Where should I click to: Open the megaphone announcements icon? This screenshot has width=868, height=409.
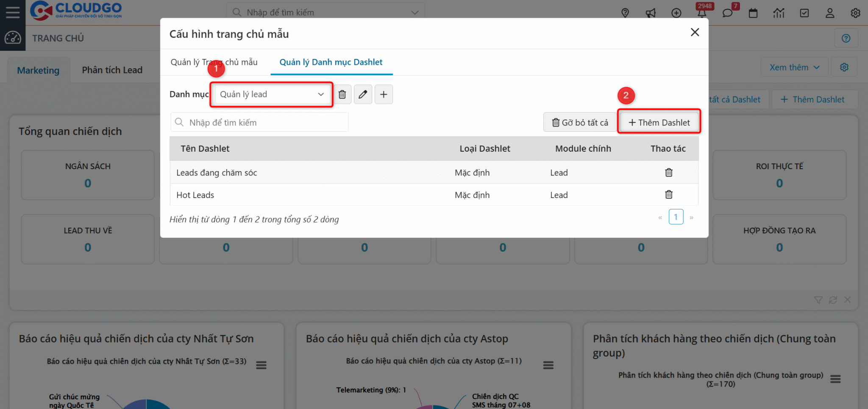click(651, 13)
